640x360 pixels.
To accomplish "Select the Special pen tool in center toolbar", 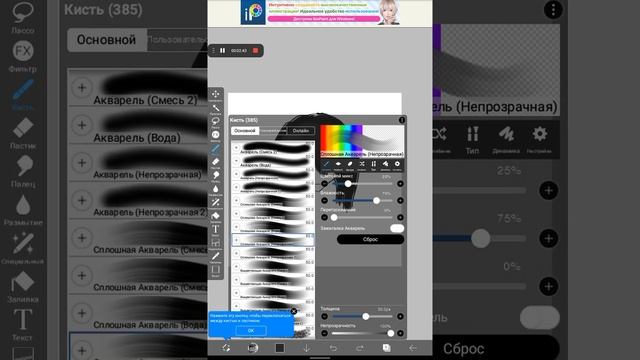I will pos(216,203).
